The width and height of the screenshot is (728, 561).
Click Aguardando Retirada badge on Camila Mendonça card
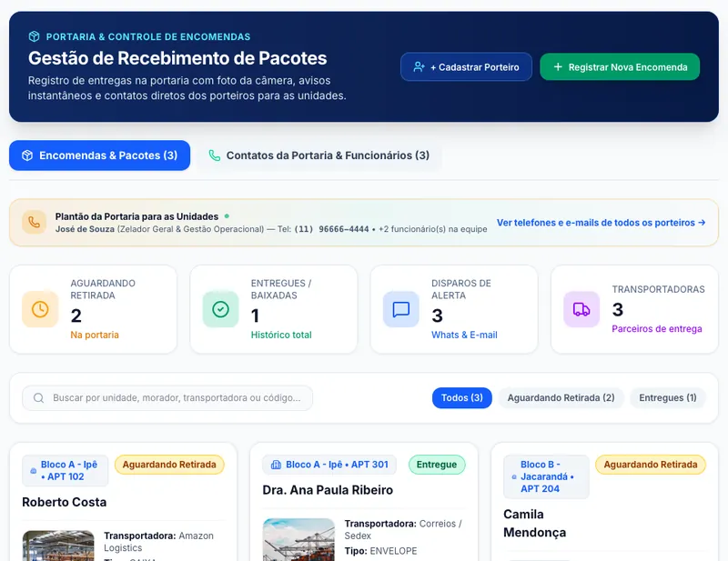[651, 465]
